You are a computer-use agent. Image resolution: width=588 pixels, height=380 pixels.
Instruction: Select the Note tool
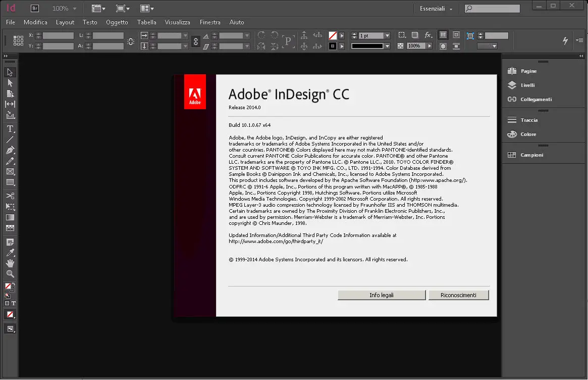coord(10,242)
